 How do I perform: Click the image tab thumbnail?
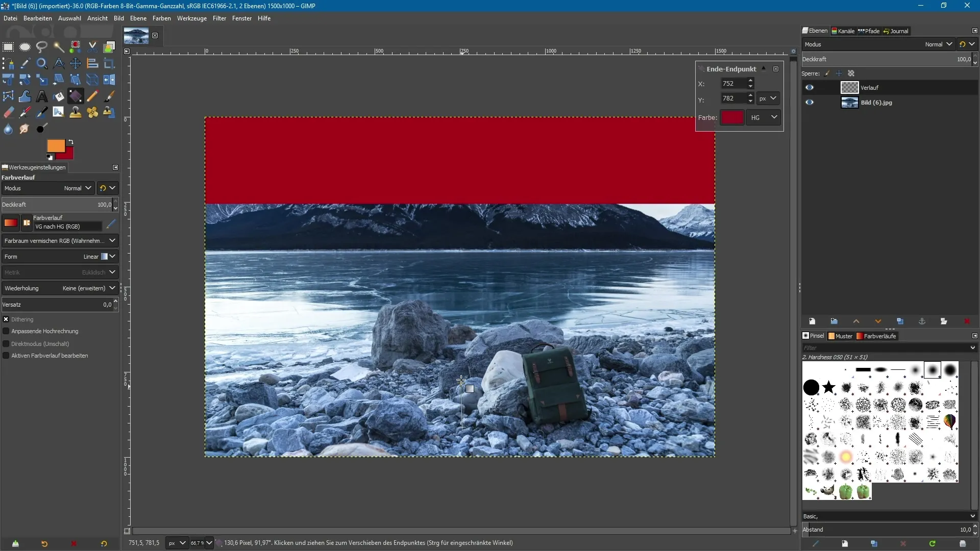coord(136,36)
